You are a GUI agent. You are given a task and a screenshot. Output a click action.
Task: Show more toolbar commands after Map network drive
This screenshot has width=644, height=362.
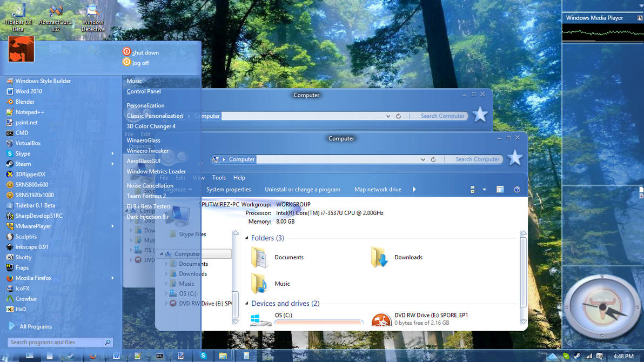(x=414, y=190)
